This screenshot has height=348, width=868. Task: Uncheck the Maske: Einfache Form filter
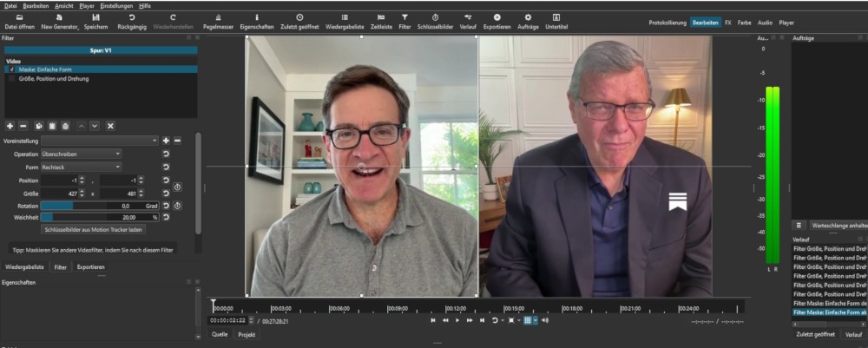click(12, 69)
